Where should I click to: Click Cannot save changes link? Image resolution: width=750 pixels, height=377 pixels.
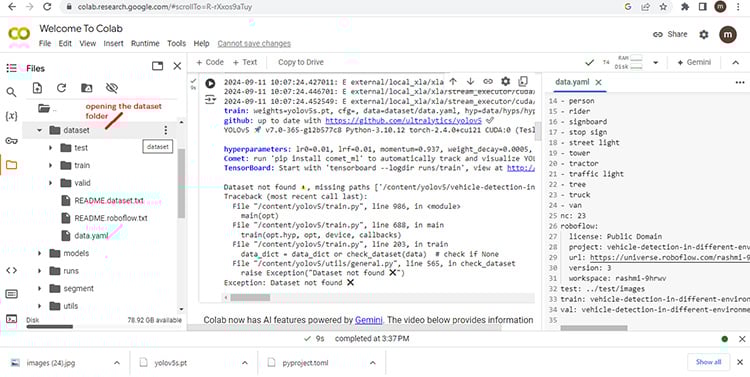coord(254,44)
